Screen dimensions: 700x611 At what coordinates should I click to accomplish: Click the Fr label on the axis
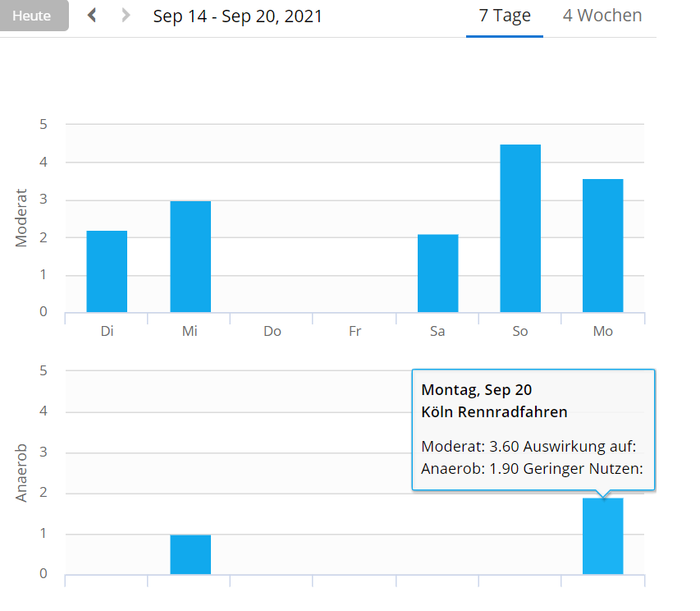355,332
